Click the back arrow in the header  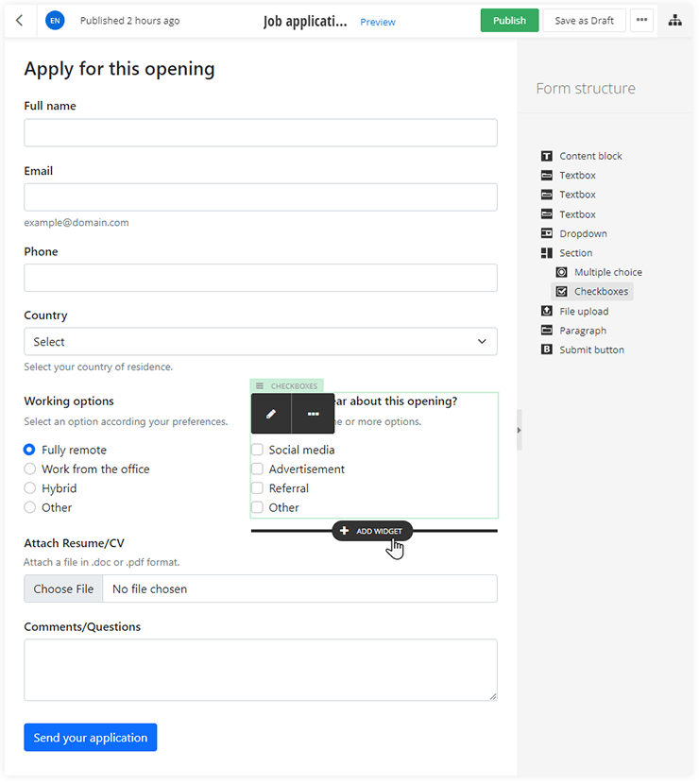click(20, 21)
